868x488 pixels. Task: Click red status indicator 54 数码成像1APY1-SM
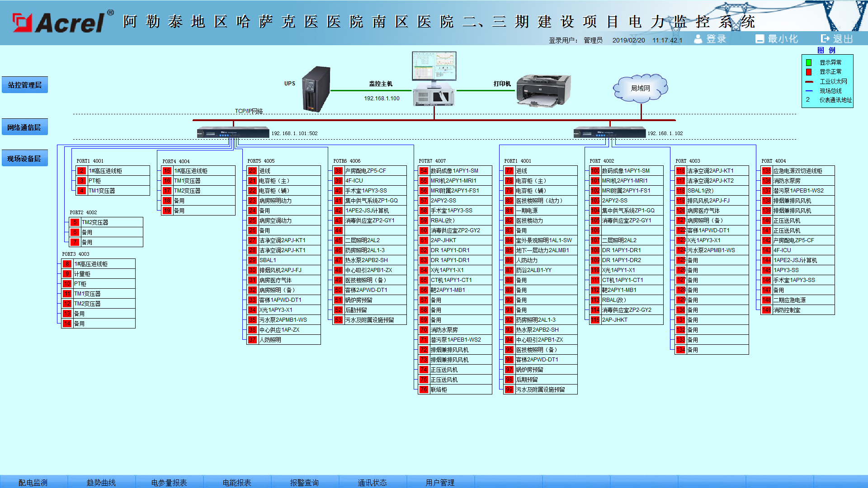coord(424,171)
